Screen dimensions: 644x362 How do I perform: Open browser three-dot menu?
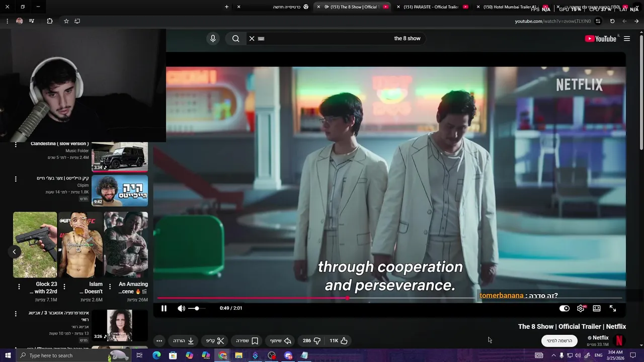[x=7, y=21]
